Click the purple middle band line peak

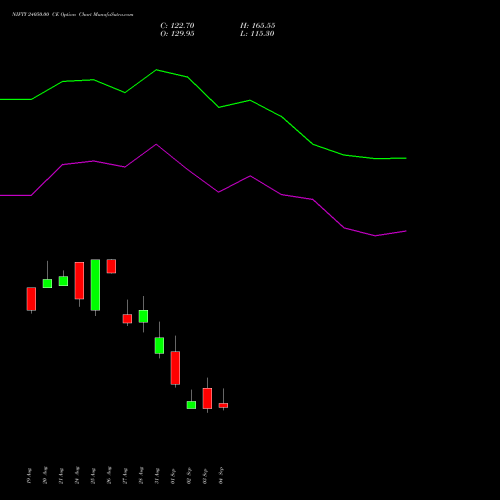156,145
